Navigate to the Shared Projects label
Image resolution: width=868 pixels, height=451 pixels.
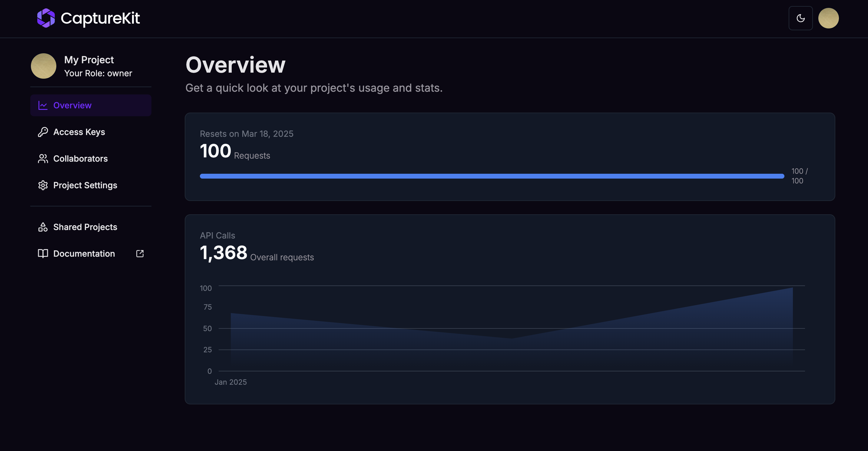[85, 227]
